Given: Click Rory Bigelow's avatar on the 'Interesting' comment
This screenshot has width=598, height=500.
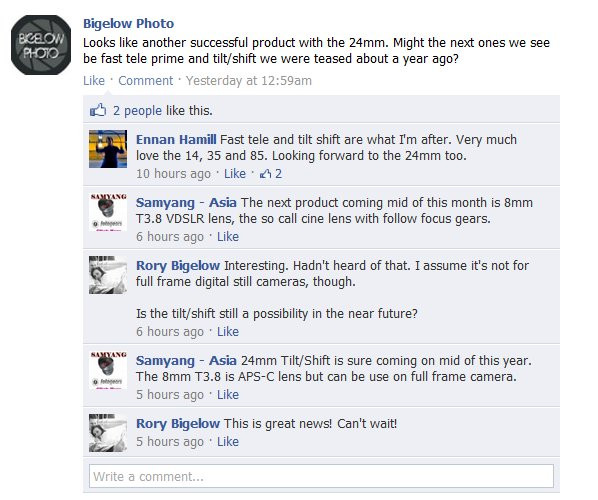Looking at the screenshot, I should 108,275.
